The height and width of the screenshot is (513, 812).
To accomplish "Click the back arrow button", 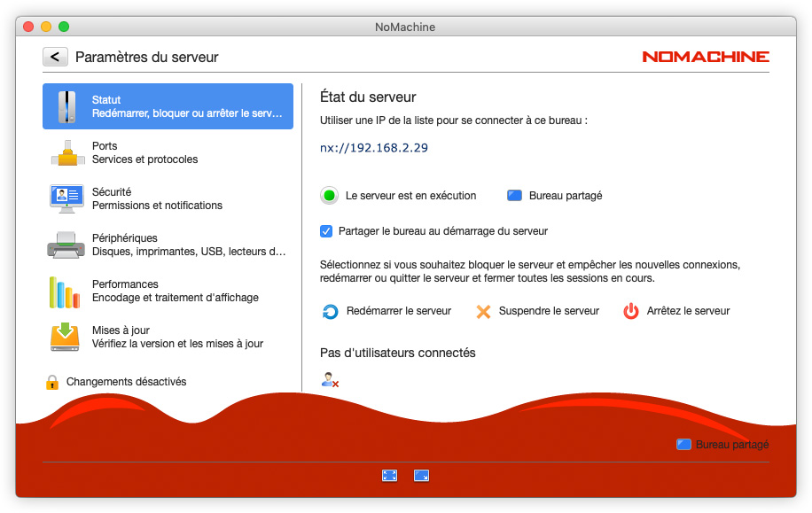I will pos(55,57).
